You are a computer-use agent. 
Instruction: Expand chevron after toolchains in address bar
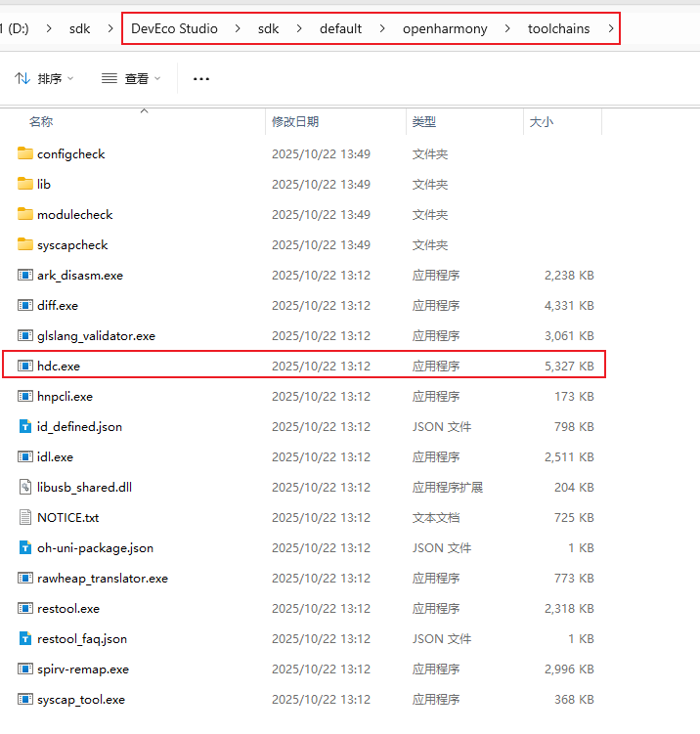[611, 28]
